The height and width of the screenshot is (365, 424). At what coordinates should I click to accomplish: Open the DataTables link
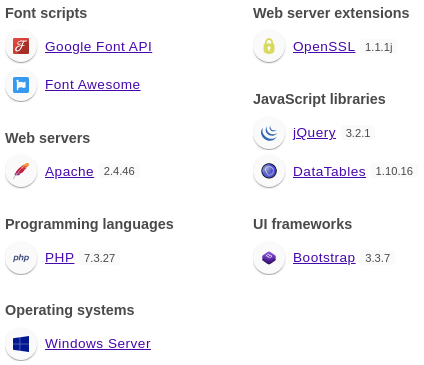(x=329, y=171)
